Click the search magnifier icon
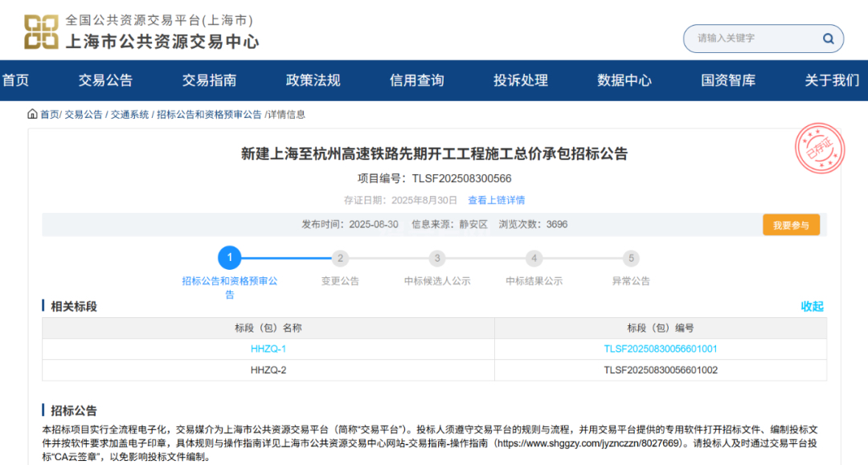The image size is (868, 465). [828, 39]
